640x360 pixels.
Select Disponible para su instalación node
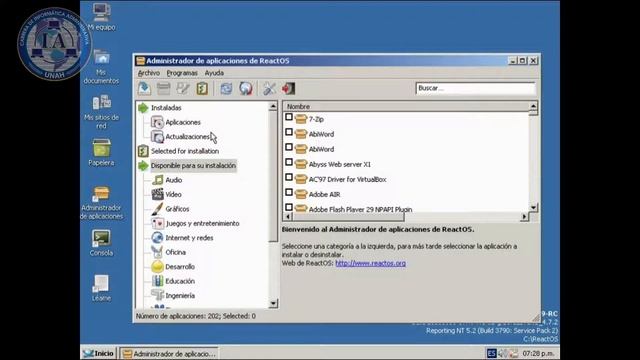click(x=193, y=166)
